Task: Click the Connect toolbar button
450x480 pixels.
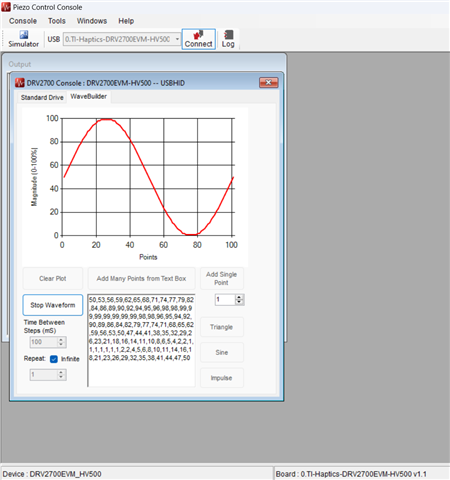Action: [x=199, y=39]
